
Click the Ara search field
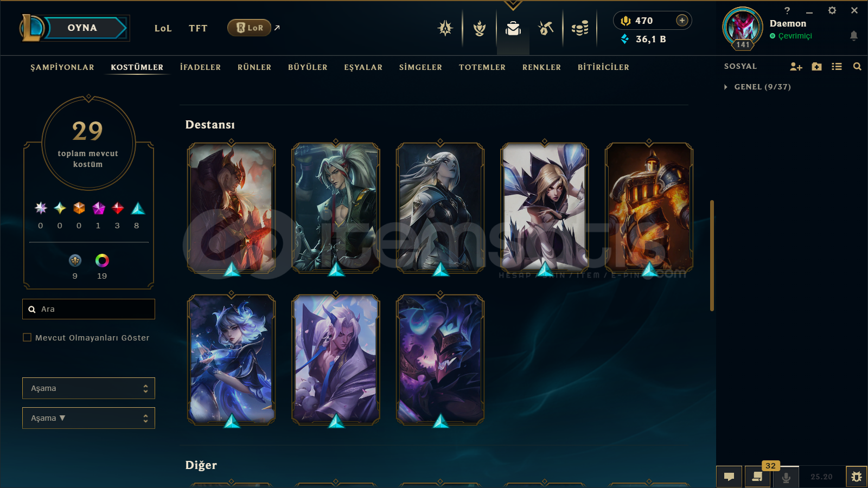click(x=88, y=309)
